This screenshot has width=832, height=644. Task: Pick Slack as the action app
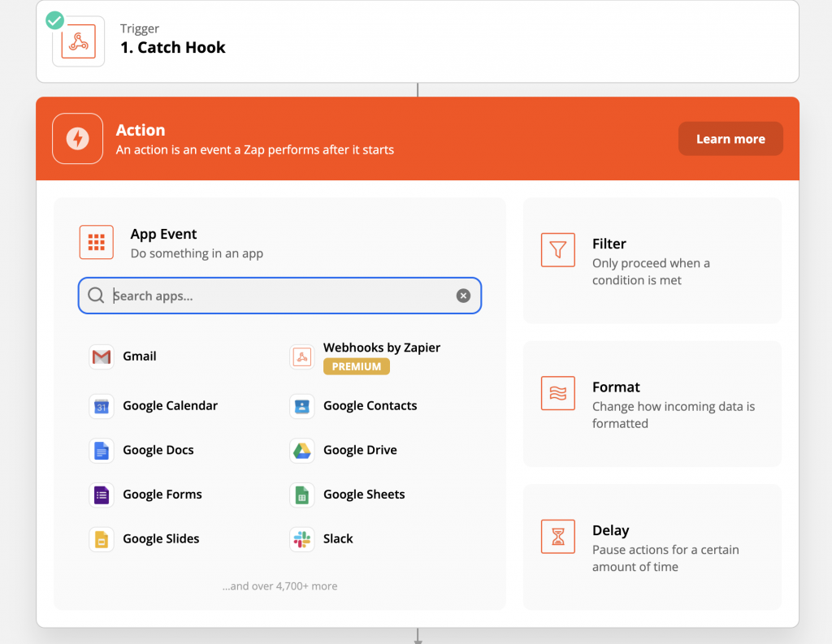point(338,539)
